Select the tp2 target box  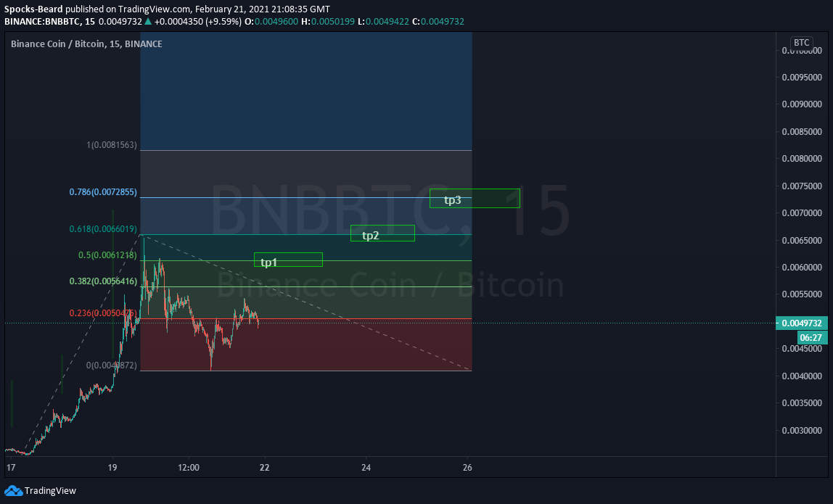pos(382,234)
